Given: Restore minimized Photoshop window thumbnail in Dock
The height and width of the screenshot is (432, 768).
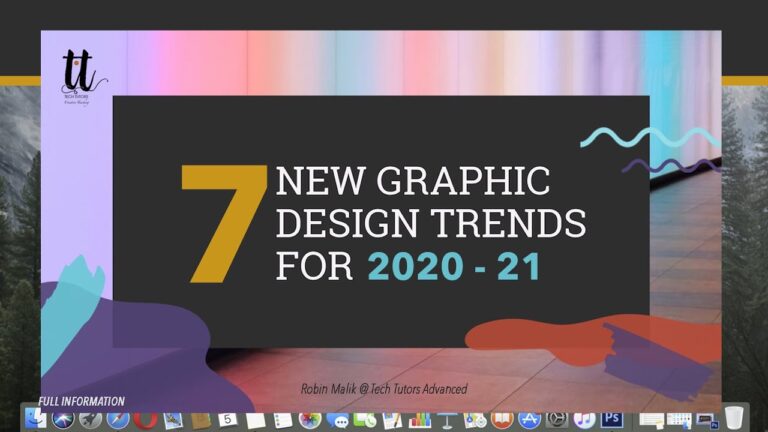Looking at the screenshot, I should (x=706, y=420).
